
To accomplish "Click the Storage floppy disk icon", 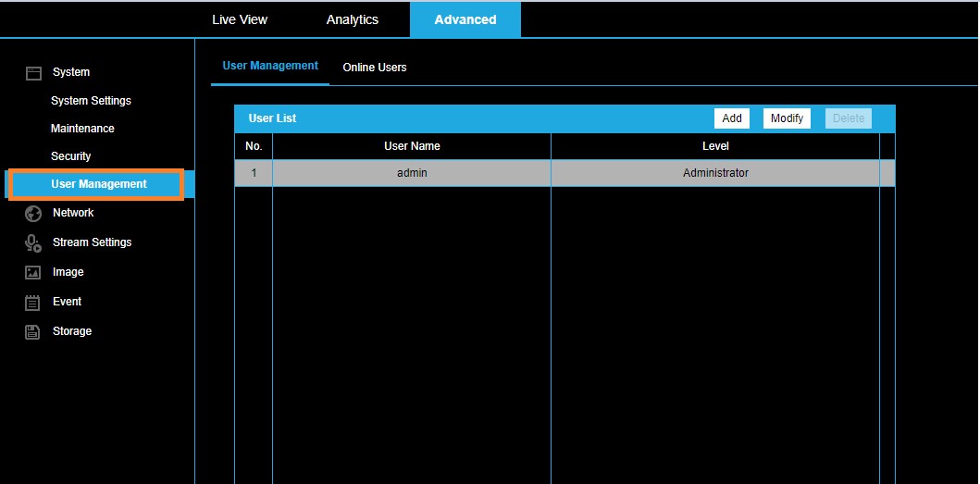I will coord(33,332).
